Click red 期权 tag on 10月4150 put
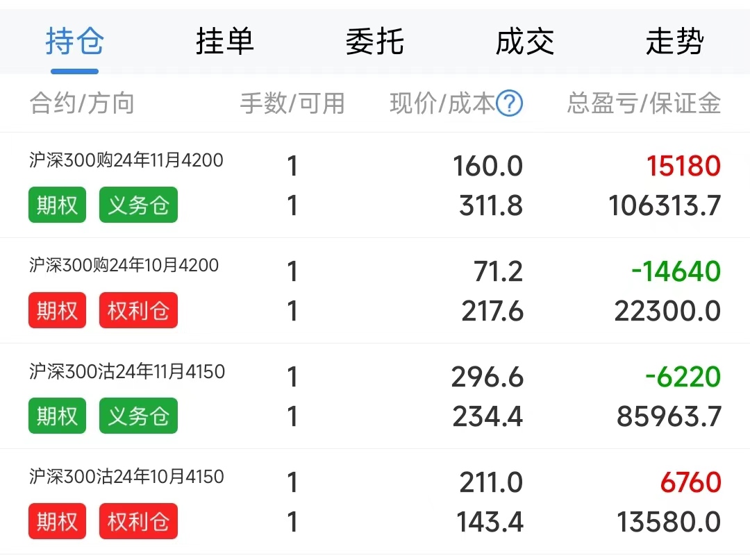The image size is (750, 560). pos(57,521)
